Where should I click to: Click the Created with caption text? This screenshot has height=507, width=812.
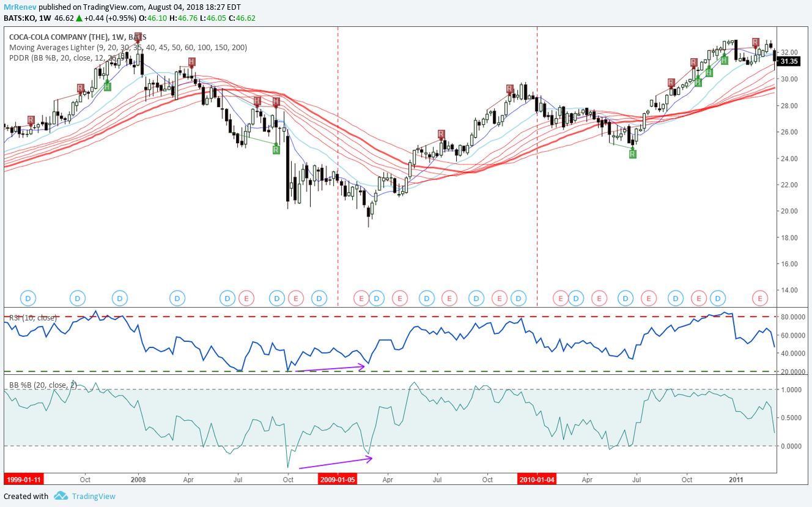tap(26, 497)
